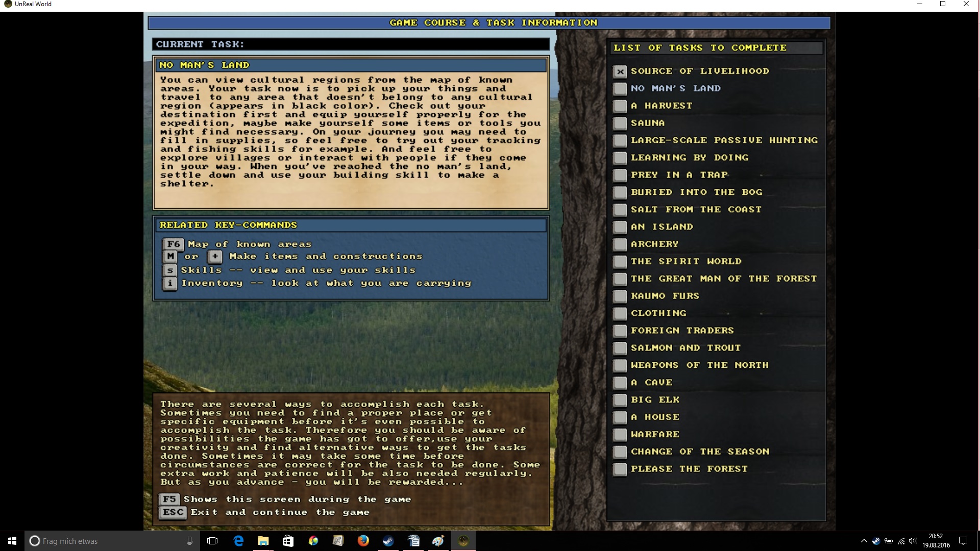
Task: Toggle the Big Elk checkbox
Action: click(x=620, y=400)
